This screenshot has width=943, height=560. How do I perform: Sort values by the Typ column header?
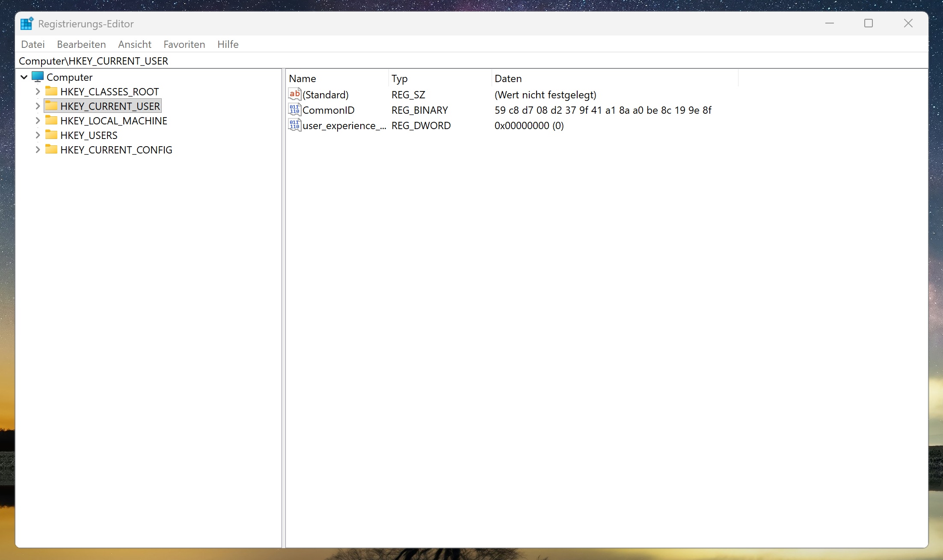point(440,79)
